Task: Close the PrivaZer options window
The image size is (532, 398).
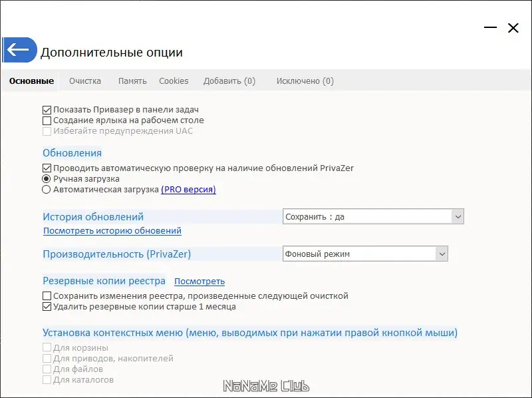Action: pos(513,28)
